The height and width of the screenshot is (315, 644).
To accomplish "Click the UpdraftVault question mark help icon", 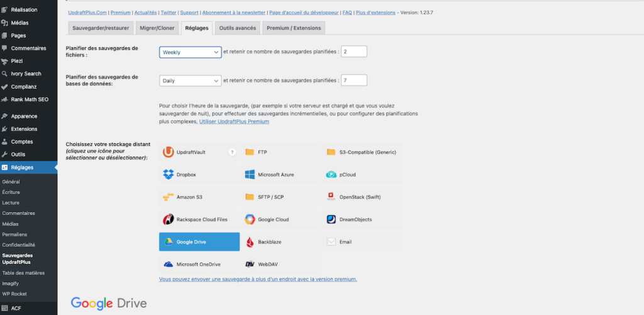I will 232,152.
